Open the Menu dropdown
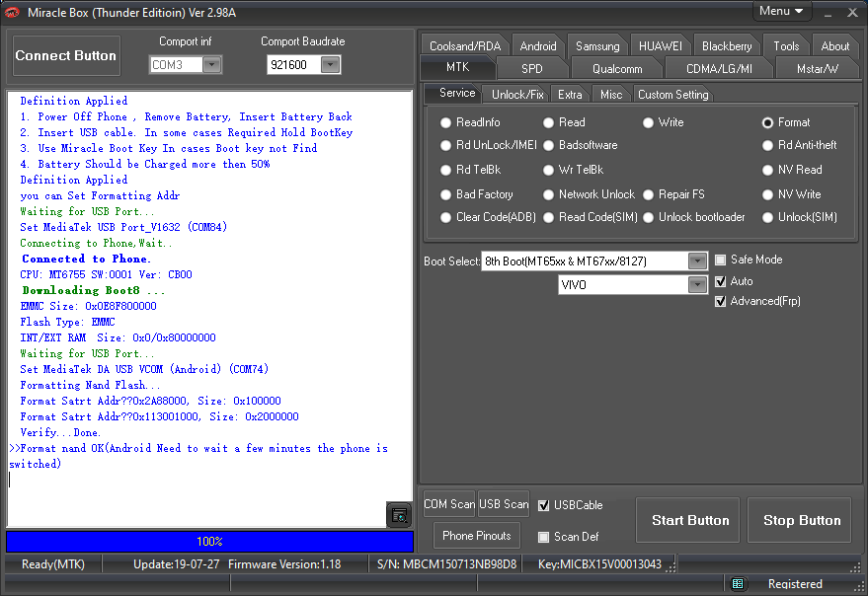The height and width of the screenshot is (596, 868). coord(781,11)
